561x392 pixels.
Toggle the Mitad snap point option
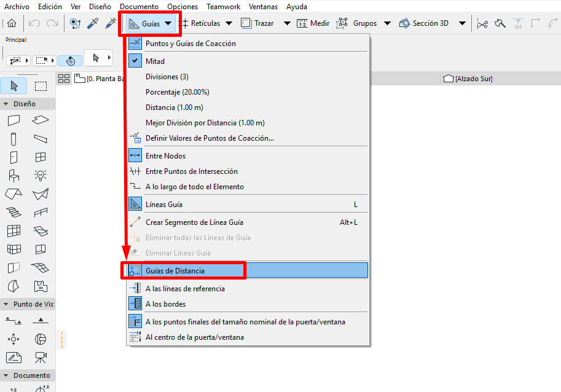[x=248, y=61]
